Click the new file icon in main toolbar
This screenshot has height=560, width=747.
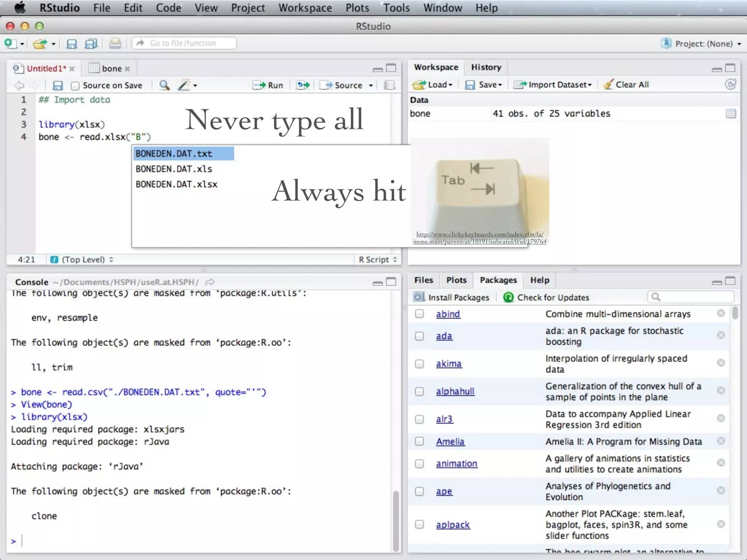[10, 44]
